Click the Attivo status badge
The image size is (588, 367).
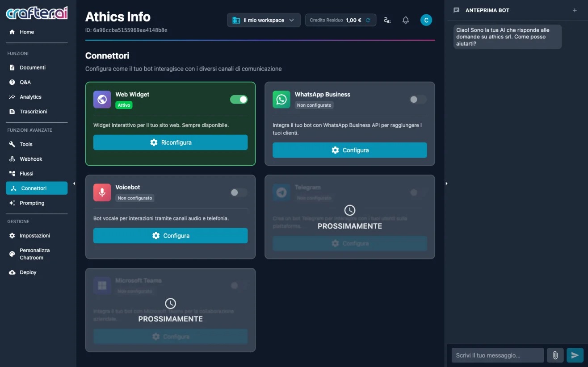124,105
